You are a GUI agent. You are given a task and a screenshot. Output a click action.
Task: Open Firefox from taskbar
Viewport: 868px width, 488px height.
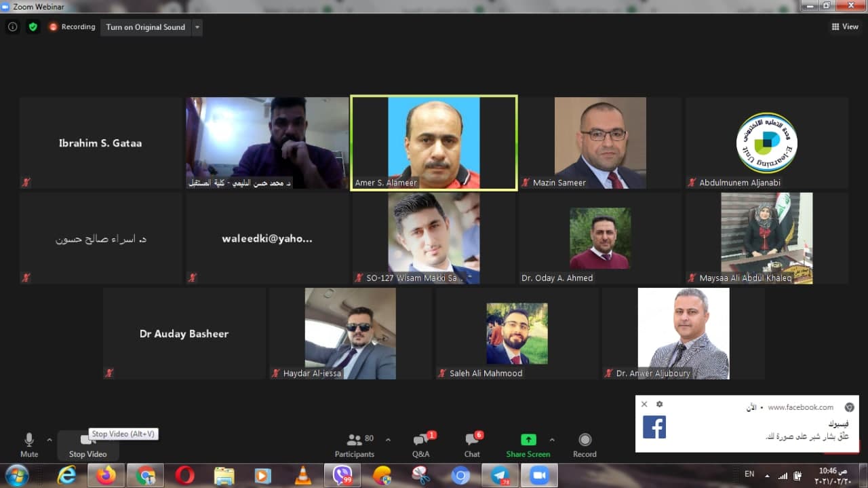(106, 476)
